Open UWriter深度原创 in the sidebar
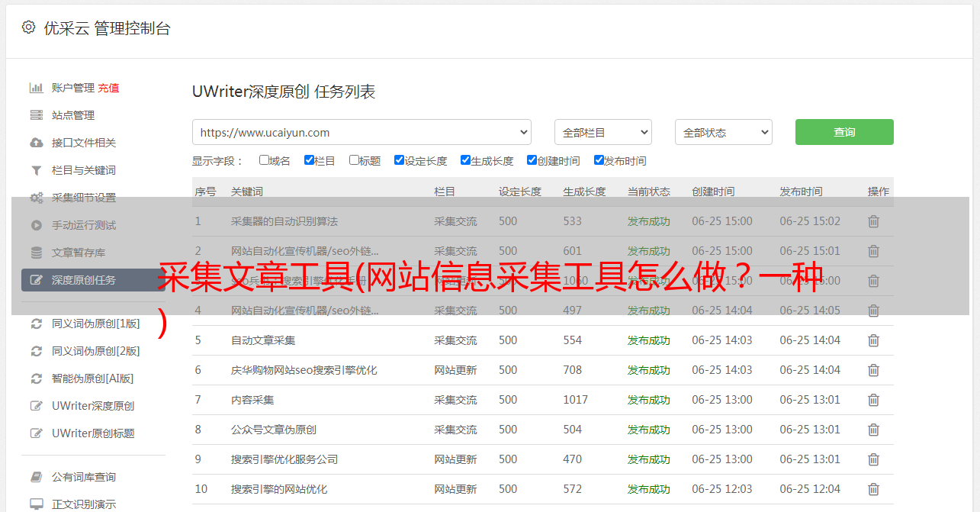Image resolution: width=980 pixels, height=512 pixels. [93, 406]
